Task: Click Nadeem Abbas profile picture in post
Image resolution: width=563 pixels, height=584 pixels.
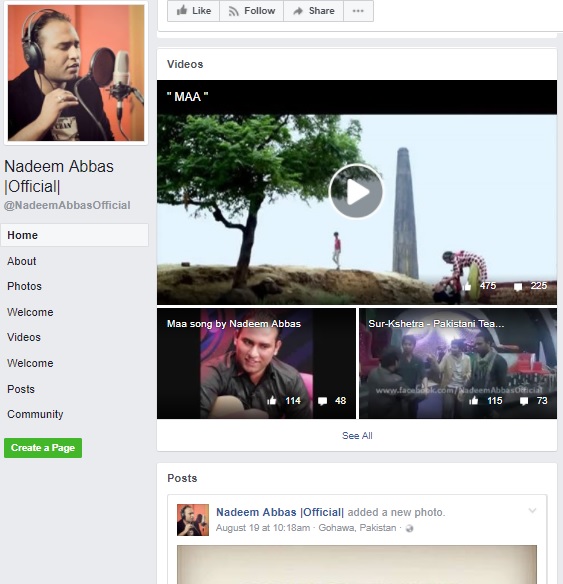Action: coord(193,520)
